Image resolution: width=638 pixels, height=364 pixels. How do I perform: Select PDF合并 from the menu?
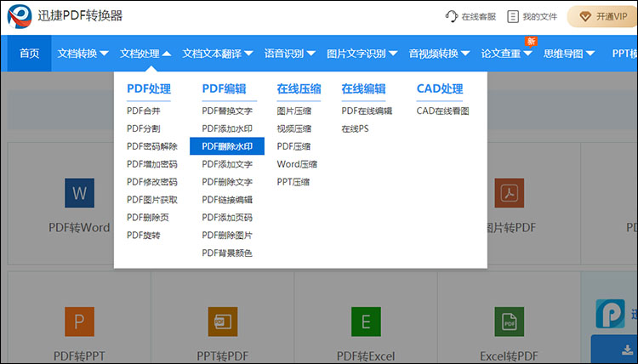(x=144, y=111)
